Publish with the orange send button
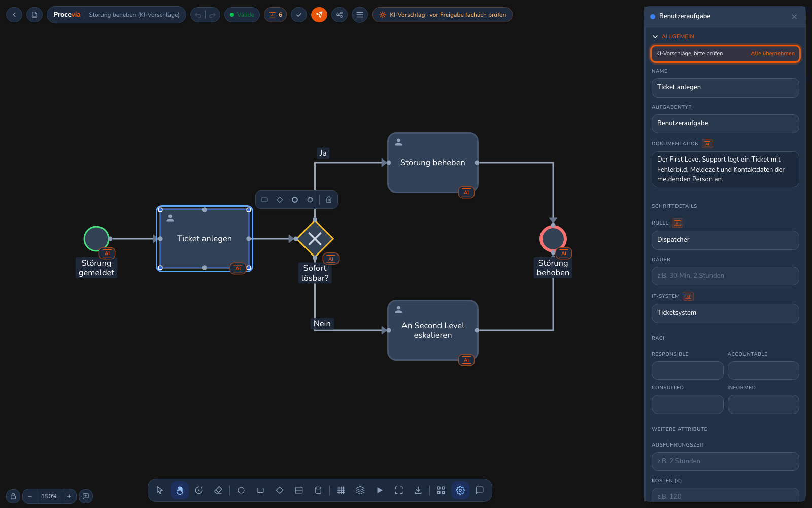The image size is (812, 508). (319, 15)
